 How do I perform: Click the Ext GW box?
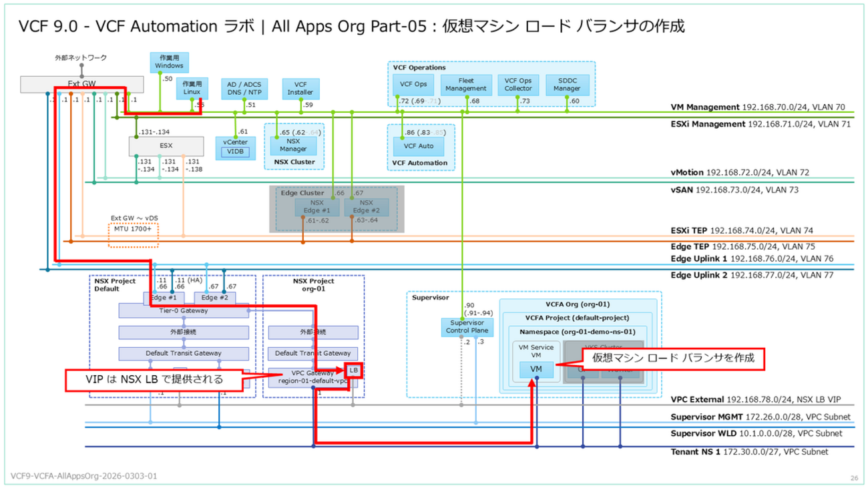point(83,84)
